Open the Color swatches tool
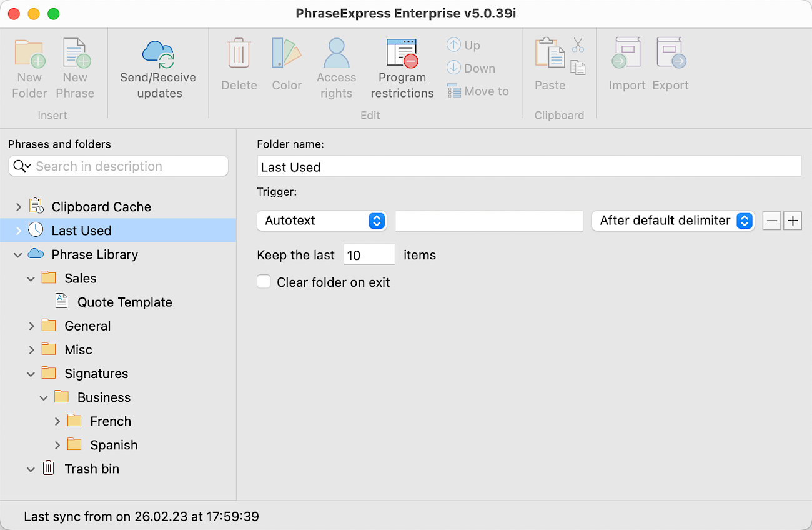This screenshot has width=812, height=530. (x=287, y=52)
